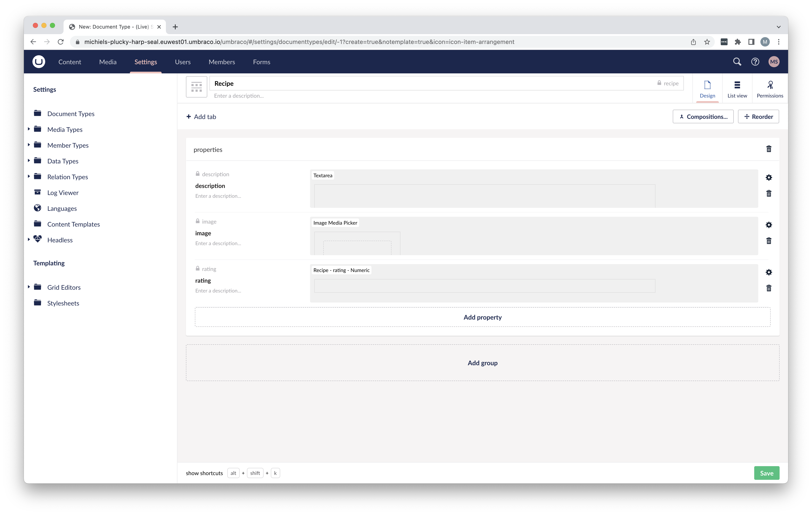Open the Textarea editor preview
This screenshot has width=812, height=515.
(x=534, y=188)
